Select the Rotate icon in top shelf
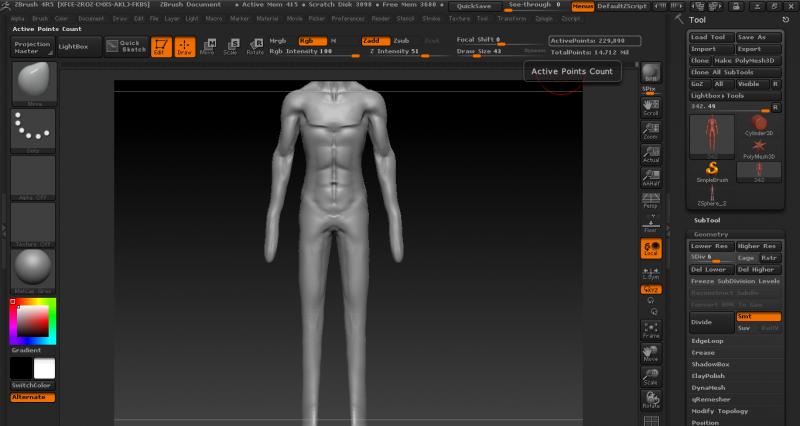The height and width of the screenshot is (426, 800). pyautogui.click(x=255, y=47)
